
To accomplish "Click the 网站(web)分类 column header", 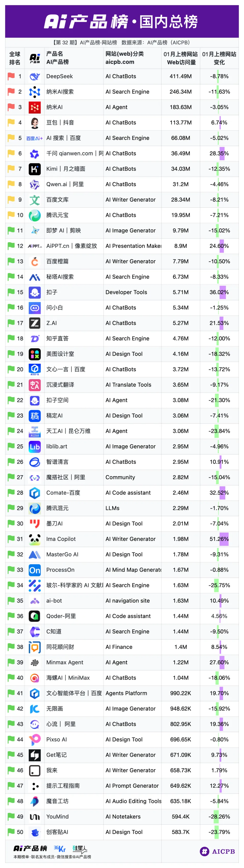I will [124, 58].
